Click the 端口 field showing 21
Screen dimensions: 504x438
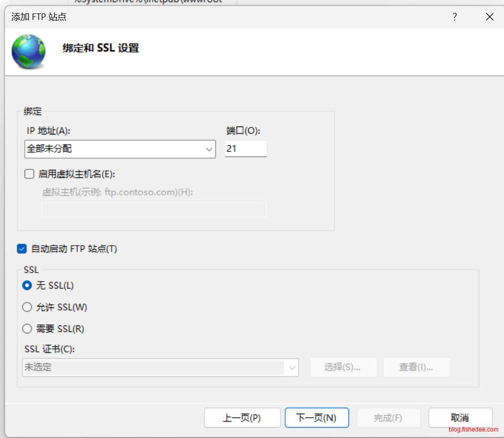click(245, 148)
